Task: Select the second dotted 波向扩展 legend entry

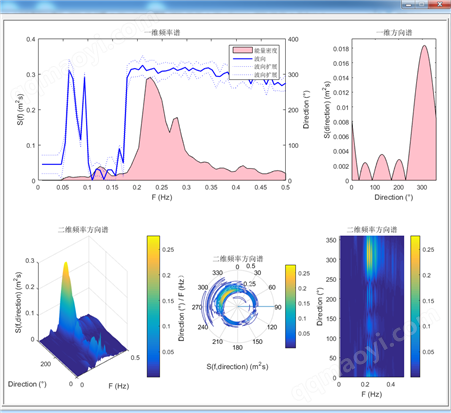Action: pos(255,75)
